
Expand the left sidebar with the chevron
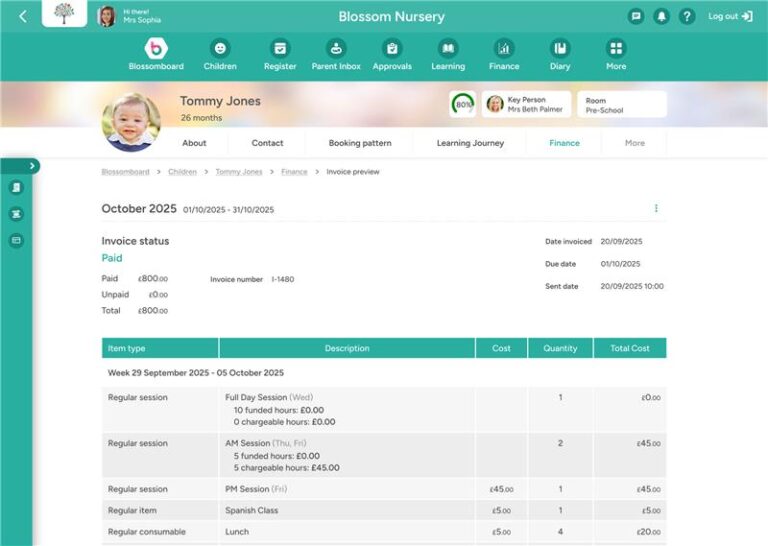coord(31,166)
